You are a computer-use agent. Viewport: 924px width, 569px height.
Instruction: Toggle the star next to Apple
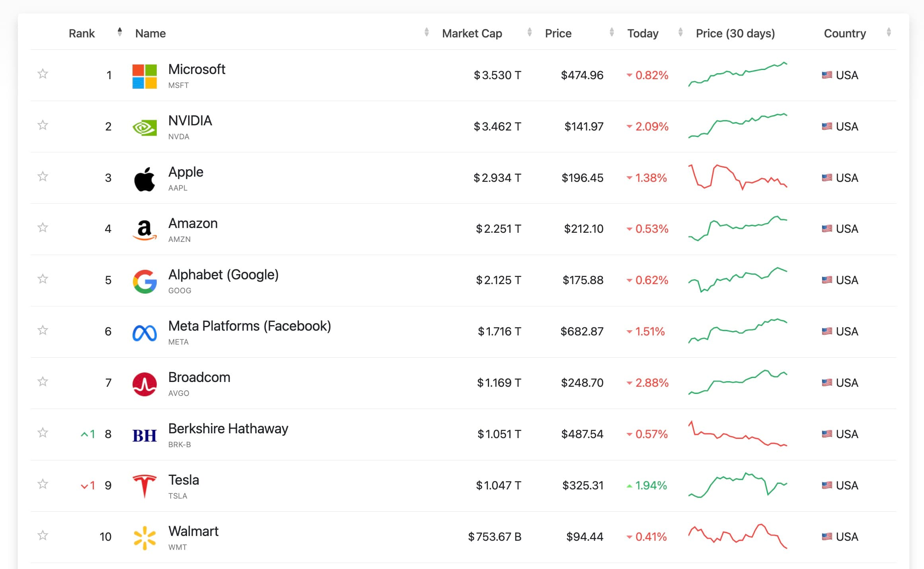click(x=43, y=176)
